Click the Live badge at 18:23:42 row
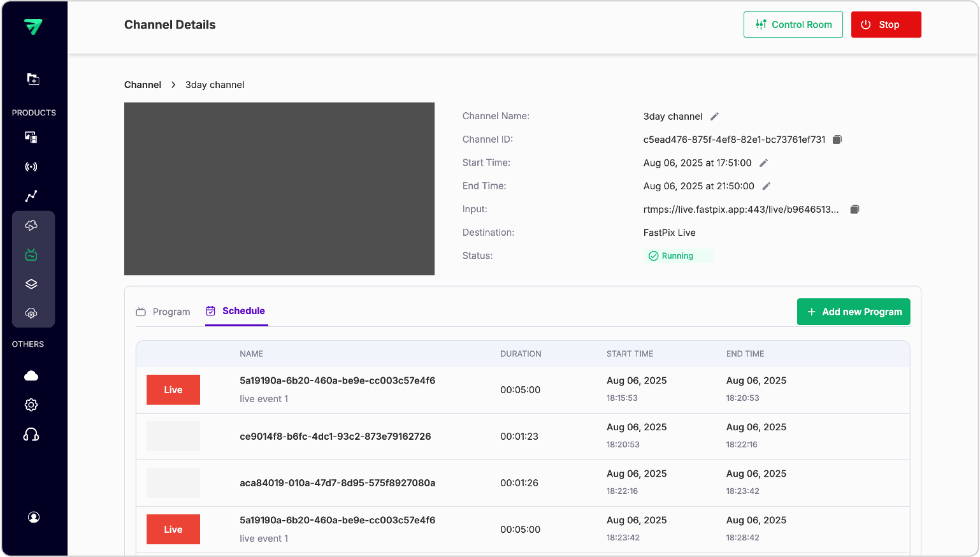The height and width of the screenshot is (557, 980). click(173, 530)
